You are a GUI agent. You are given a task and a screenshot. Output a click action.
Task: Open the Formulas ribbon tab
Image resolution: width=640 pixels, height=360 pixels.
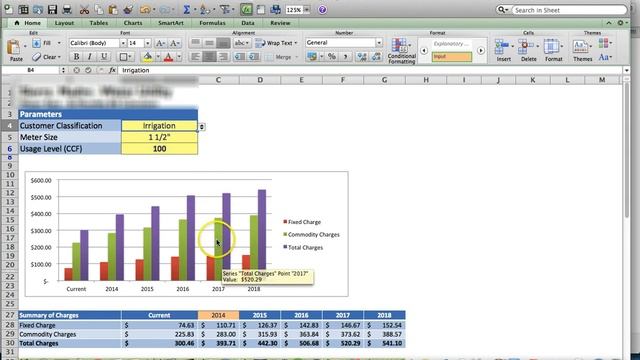coord(212,23)
